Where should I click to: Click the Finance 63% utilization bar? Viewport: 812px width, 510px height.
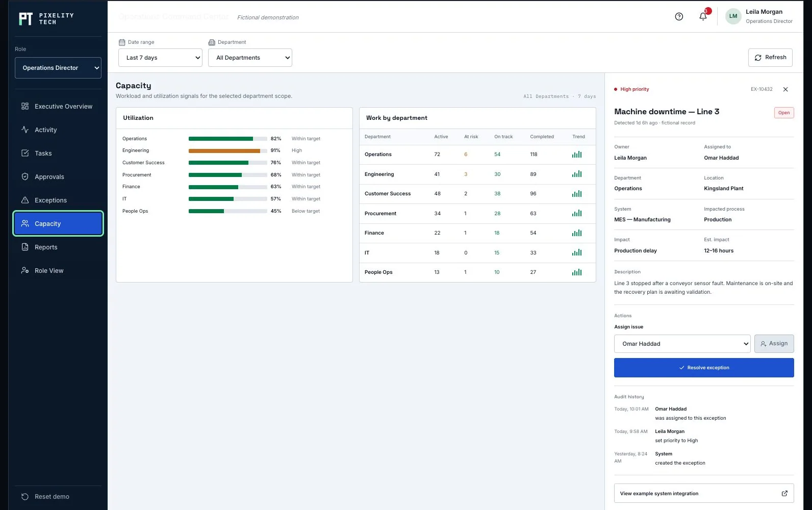(x=228, y=187)
